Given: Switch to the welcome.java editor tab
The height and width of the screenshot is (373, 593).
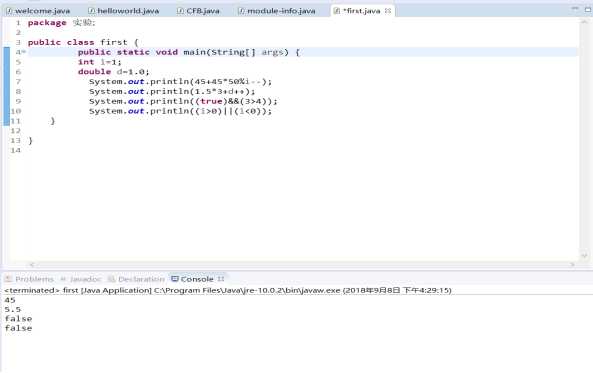Looking at the screenshot, I should point(38,11).
